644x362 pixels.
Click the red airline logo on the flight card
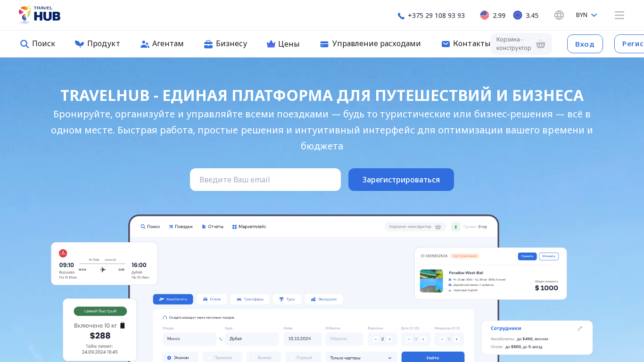(63, 253)
